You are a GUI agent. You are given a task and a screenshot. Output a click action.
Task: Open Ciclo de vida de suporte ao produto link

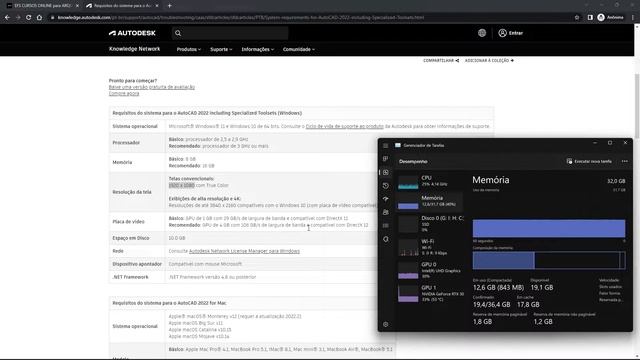point(344,127)
